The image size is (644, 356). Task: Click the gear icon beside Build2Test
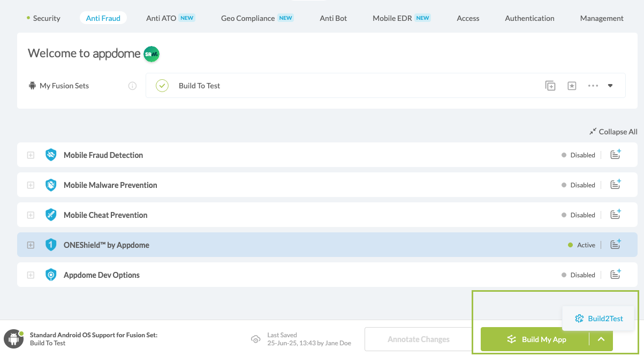point(579,318)
